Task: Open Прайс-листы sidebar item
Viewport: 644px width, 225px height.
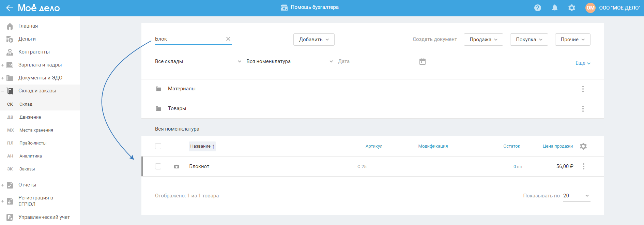Action: (33, 143)
